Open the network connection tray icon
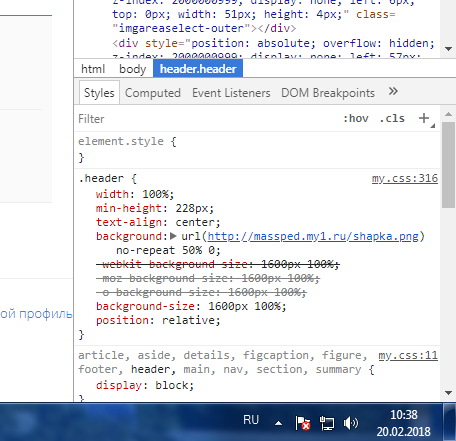The image size is (456, 441). [327, 423]
